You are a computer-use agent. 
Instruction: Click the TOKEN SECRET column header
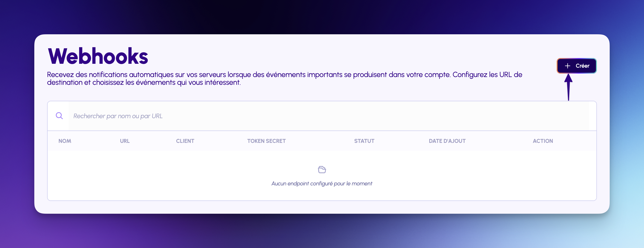[266, 141]
